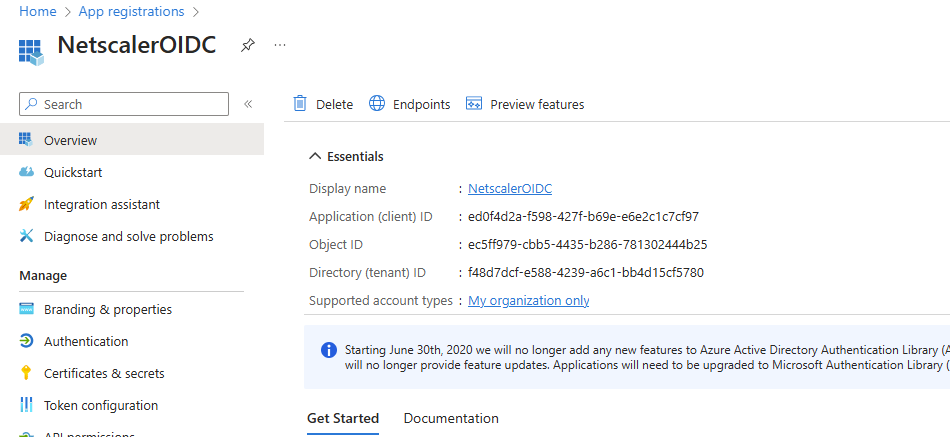Open Branding & properties menu item
The width and height of the screenshot is (950, 437).
click(x=107, y=309)
